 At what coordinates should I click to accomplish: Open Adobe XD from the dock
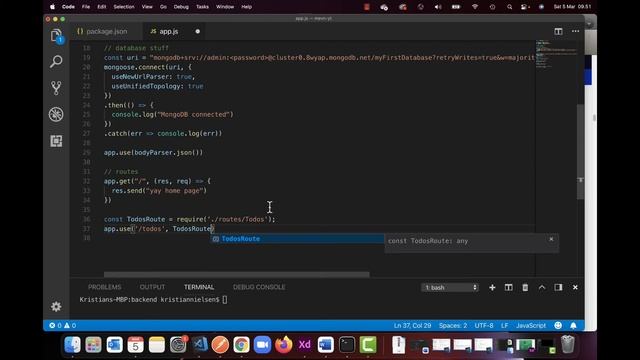click(x=304, y=344)
